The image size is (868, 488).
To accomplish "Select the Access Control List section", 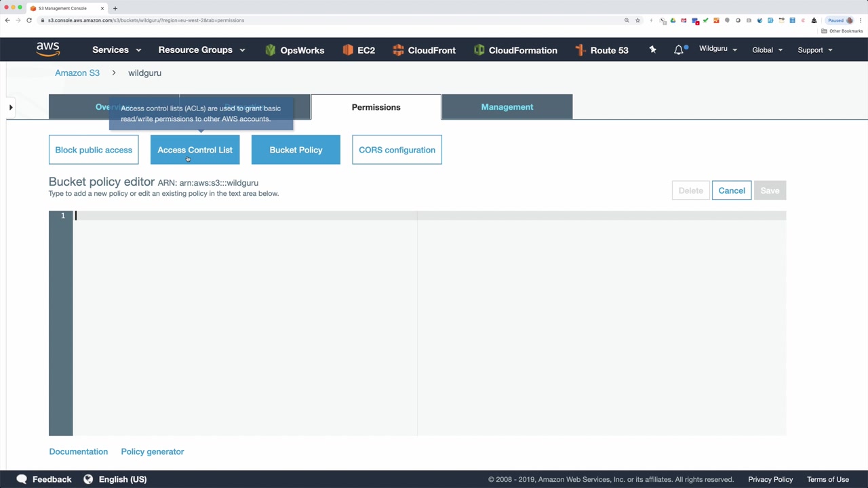I will pyautogui.click(x=195, y=150).
